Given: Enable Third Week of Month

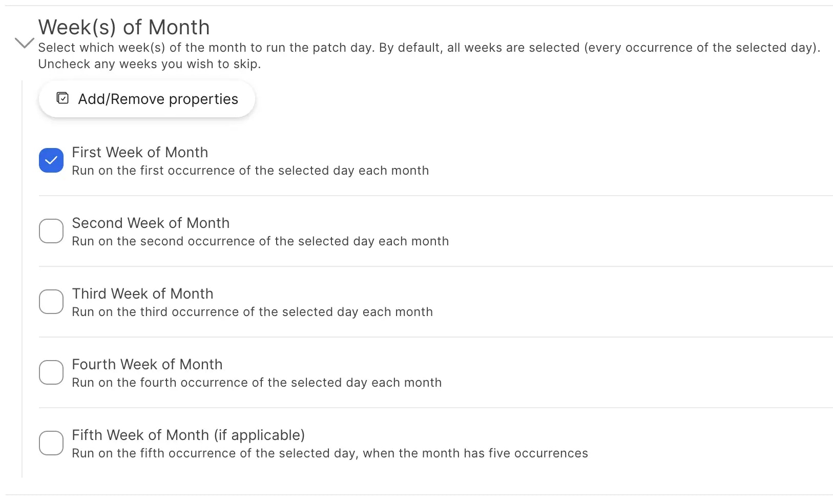Looking at the screenshot, I should point(51,302).
